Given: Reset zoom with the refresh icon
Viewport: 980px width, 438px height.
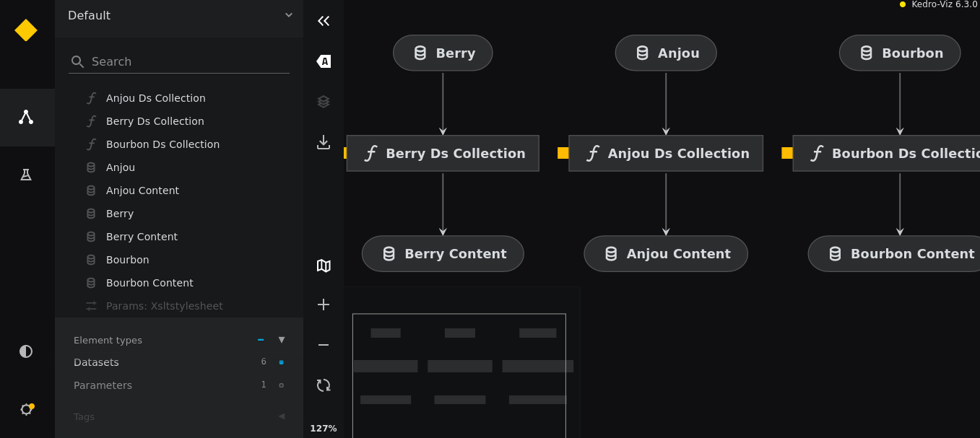Looking at the screenshot, I should (x=324, y=385).
